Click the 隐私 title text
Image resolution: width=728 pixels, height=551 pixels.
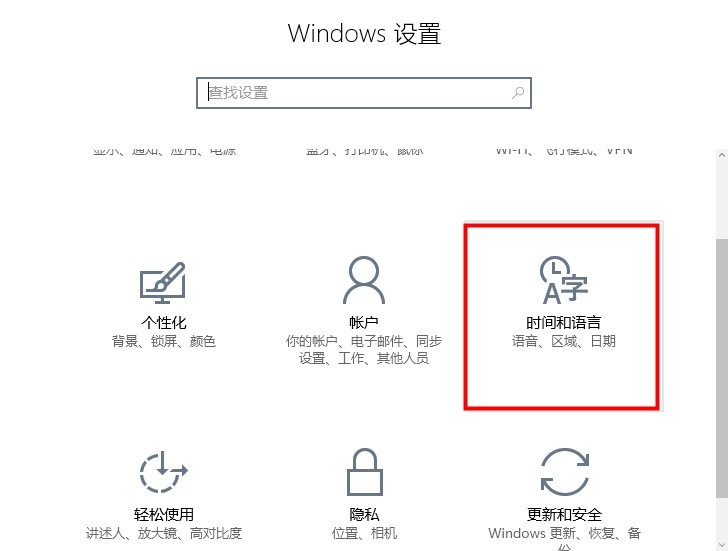364,514
